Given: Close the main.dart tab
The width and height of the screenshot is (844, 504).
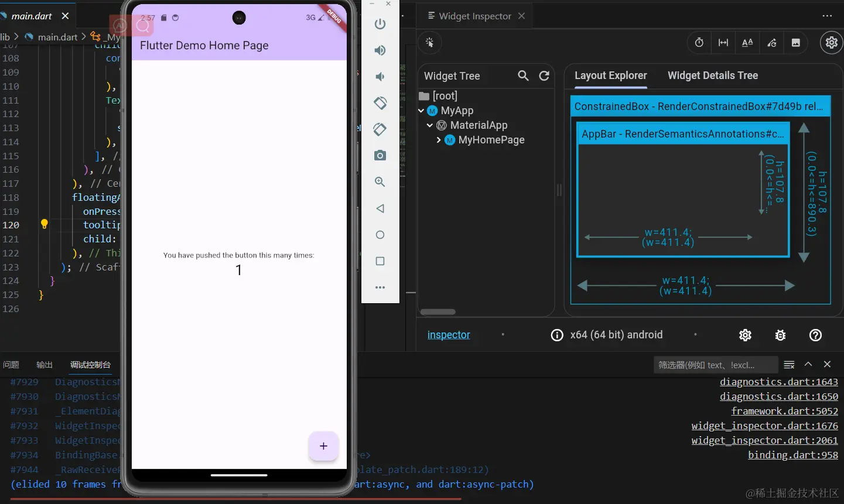Looking at the screenshot, I should tap(65, 16).
